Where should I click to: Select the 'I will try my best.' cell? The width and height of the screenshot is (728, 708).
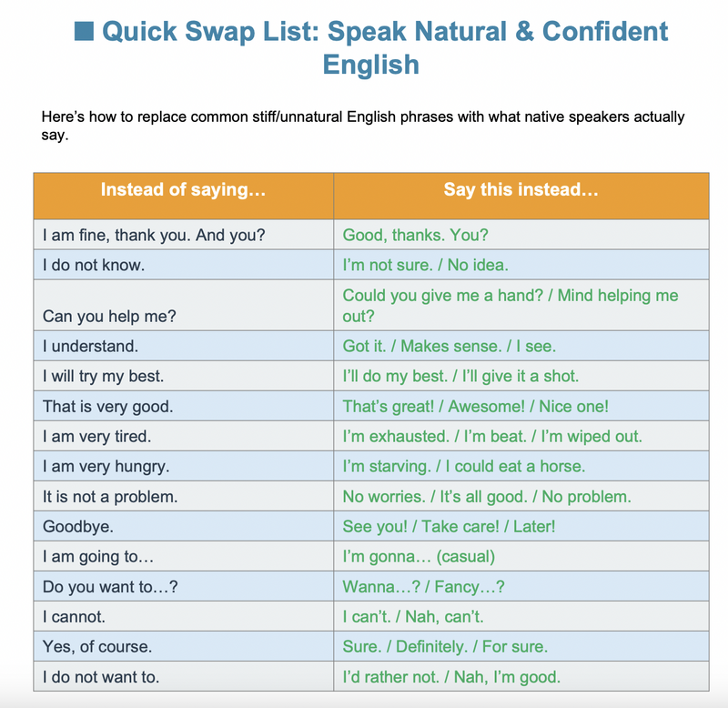coord(184,376)
